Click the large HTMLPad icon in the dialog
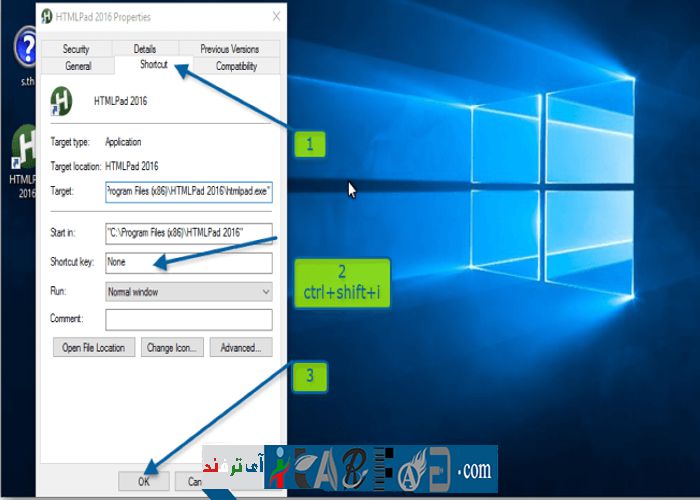 (64, 100)
